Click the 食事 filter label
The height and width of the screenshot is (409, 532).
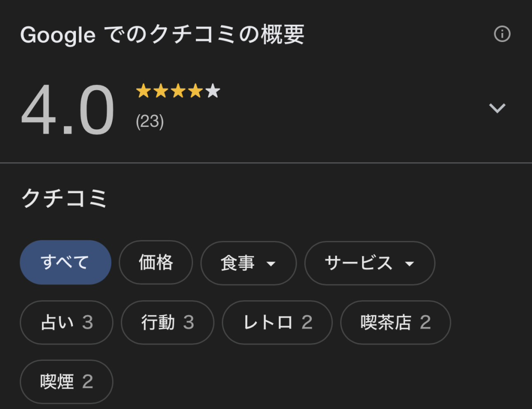tap(237, 263)
